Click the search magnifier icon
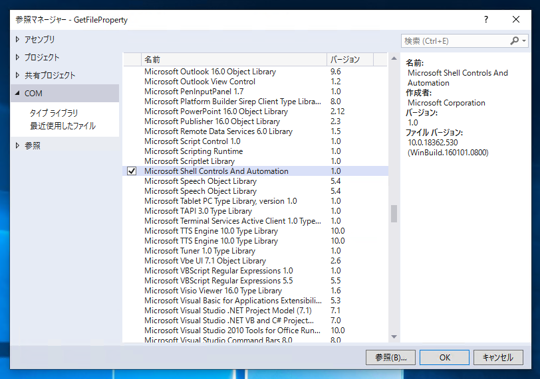The width and height of the screenshot is (540, 379). [x=514, y=41]
